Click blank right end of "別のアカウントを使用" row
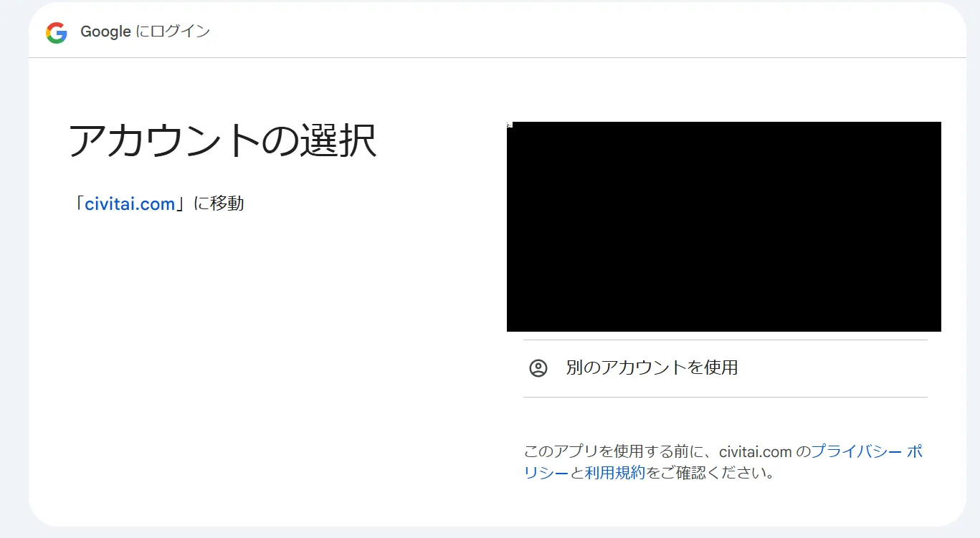This screenshot has width=980, height=538. 875,368
